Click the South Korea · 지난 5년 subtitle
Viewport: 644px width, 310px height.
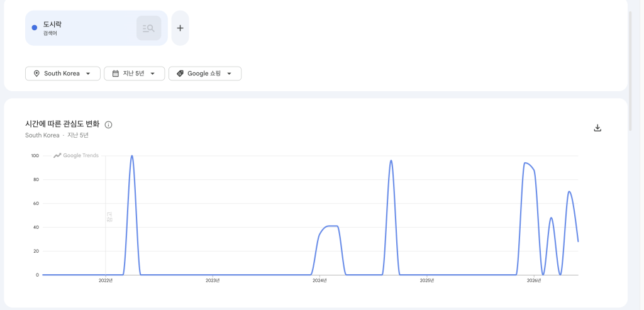(57, 135)
